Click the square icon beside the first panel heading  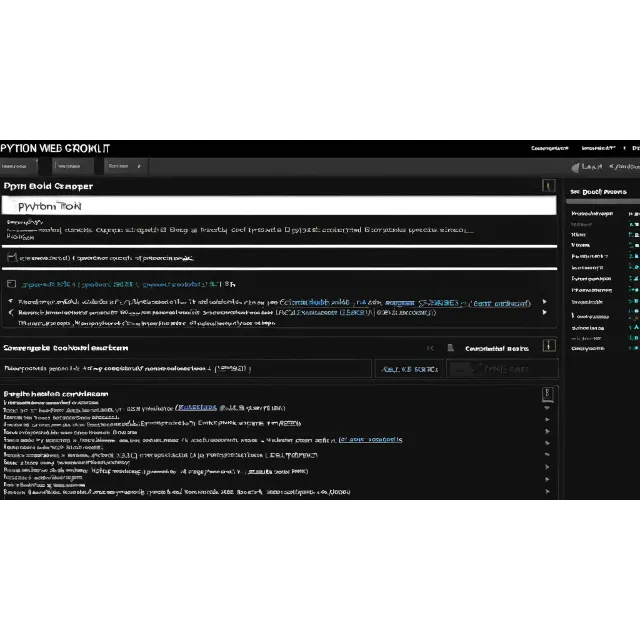[x=548, y=186]
